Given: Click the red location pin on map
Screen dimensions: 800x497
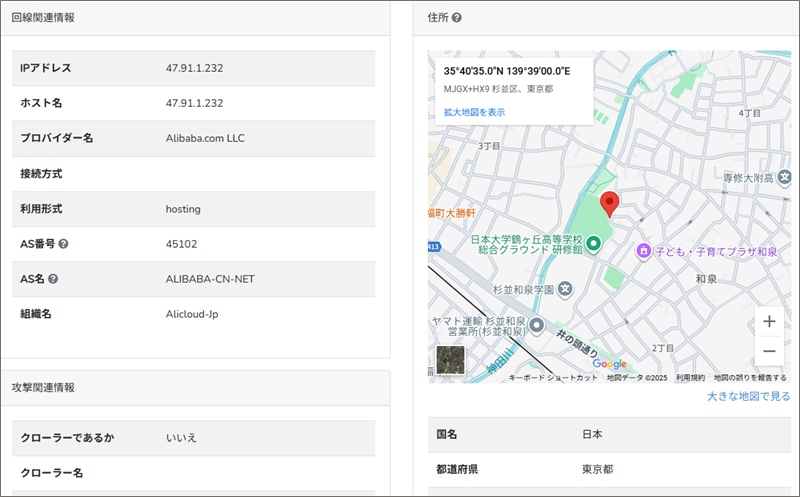Looking at the screenshot, I should tap(609, 205).
